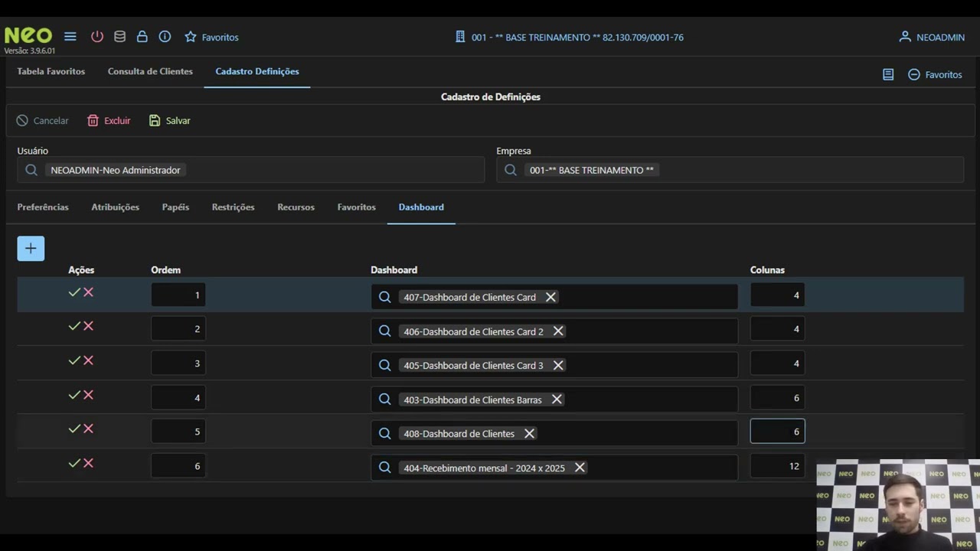Search dashboard in 407-Dashboard de Clientes Card row
Viewport: 980px width, 551px height.
click(x=385, y=297)
